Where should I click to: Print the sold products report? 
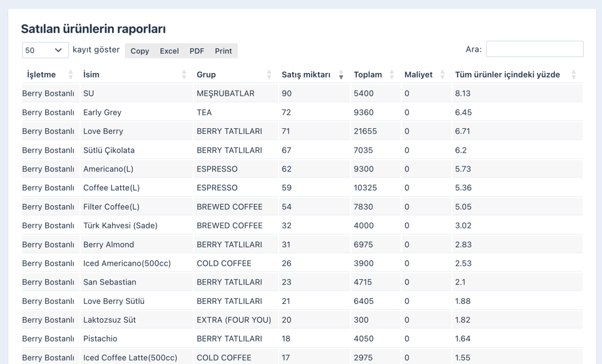tap(223, 51)
